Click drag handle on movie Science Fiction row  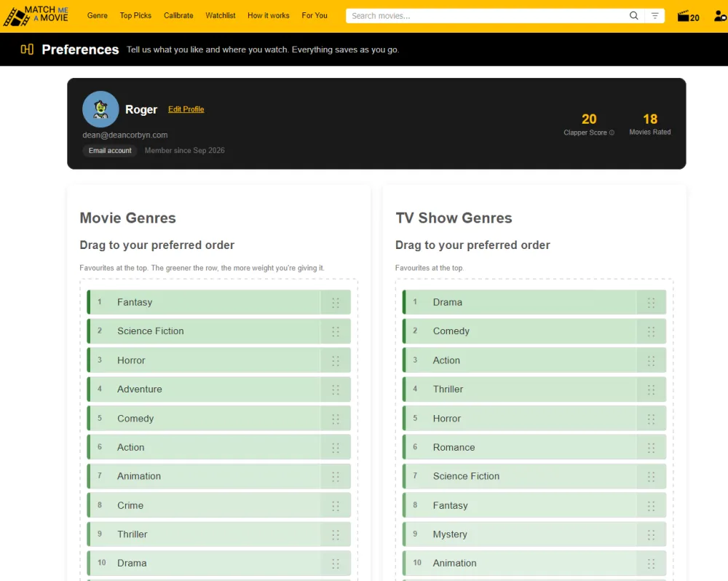pos(335,331)
